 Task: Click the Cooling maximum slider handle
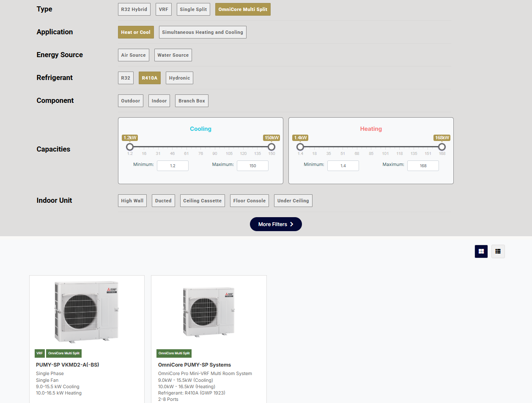tap(271, 147)
